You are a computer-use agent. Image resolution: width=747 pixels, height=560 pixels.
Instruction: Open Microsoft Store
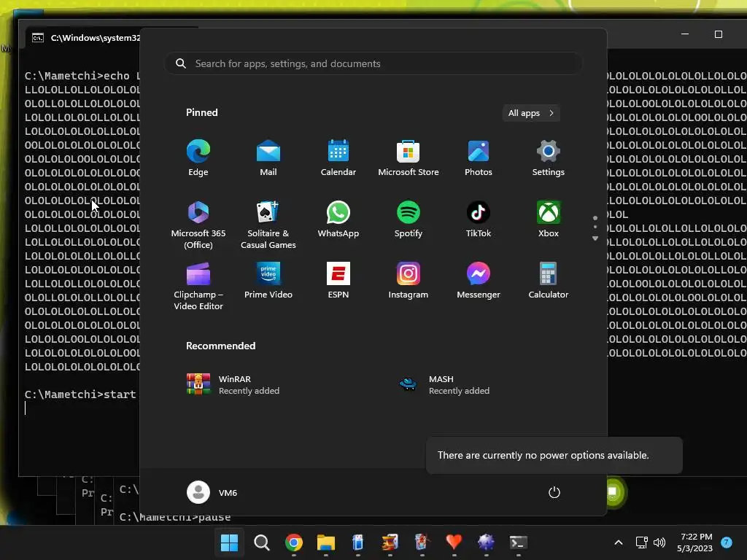click(409, 158)
